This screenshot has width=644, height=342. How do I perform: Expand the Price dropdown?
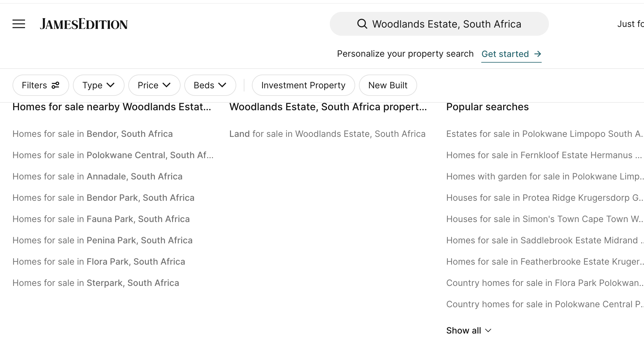(154, 85)
